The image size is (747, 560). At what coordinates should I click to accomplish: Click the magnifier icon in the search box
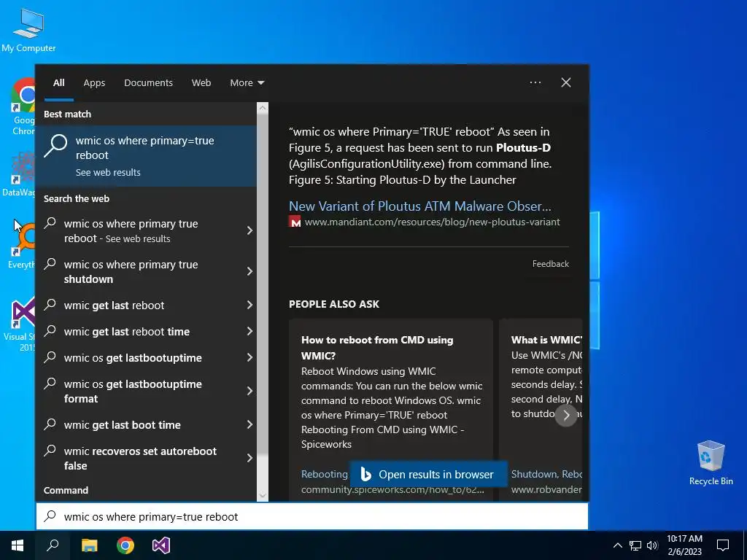click(x=50, y=516)
